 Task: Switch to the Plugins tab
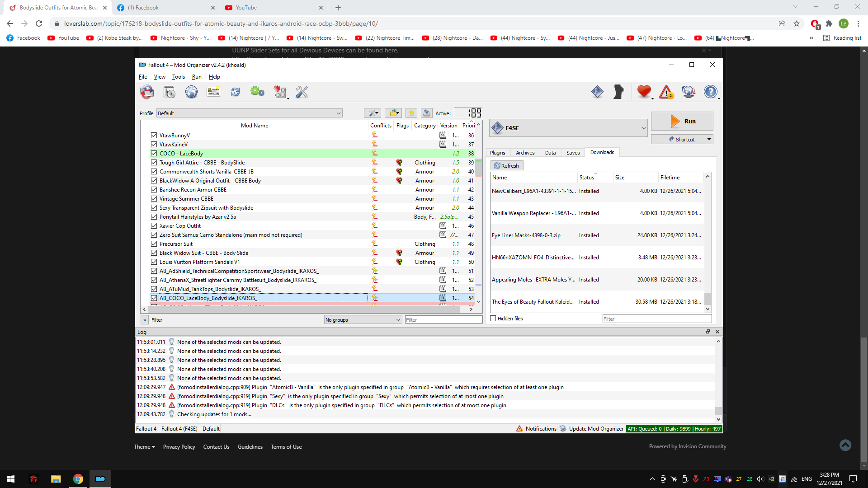point(497,153)
